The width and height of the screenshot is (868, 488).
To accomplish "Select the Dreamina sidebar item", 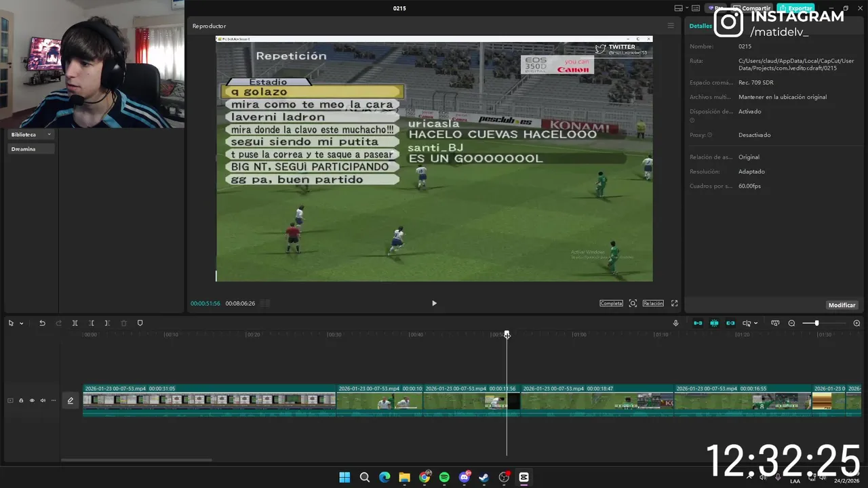I will pyautogui.click(x=31, y=149).
